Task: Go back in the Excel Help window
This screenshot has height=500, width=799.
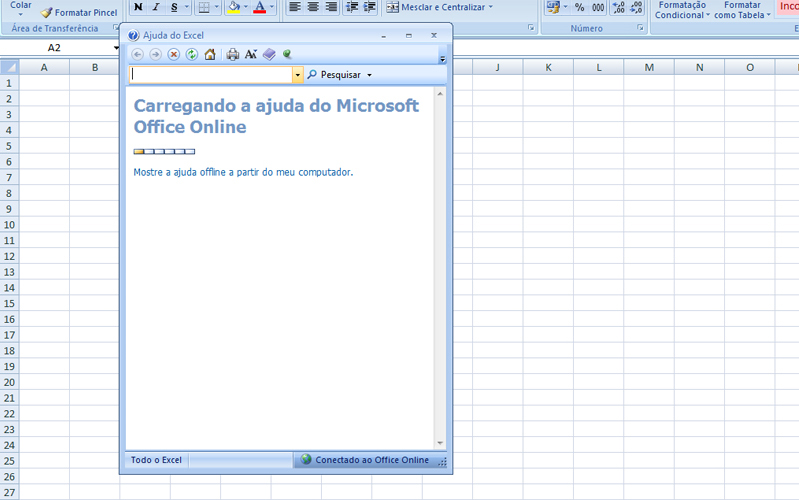Action: pos(138,55)
